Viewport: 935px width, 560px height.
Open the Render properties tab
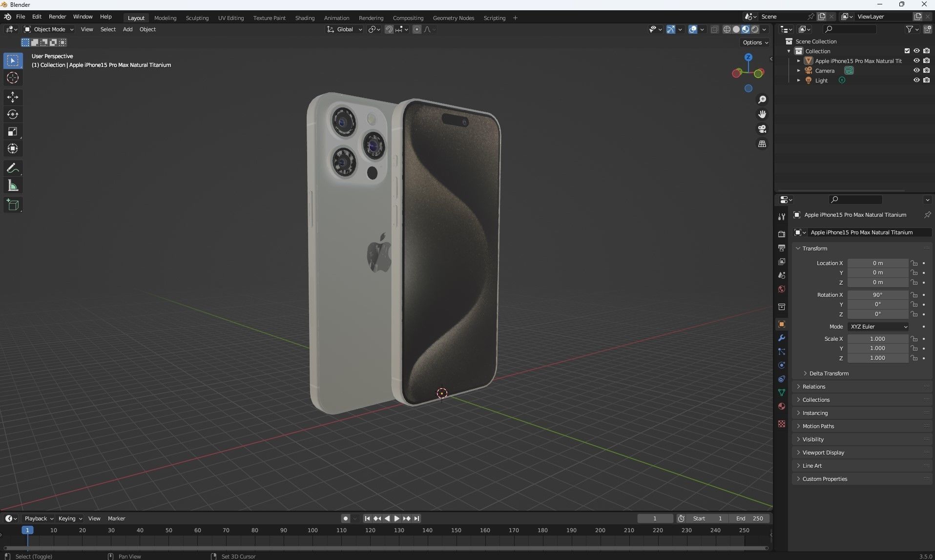pyautogui.click(x=781, y=234)
